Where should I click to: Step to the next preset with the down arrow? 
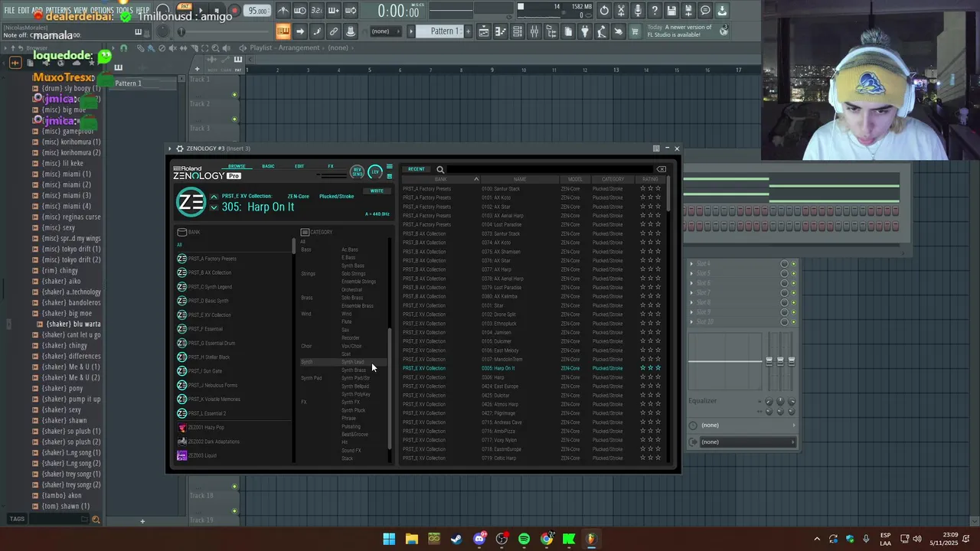(x=214, y=208)
